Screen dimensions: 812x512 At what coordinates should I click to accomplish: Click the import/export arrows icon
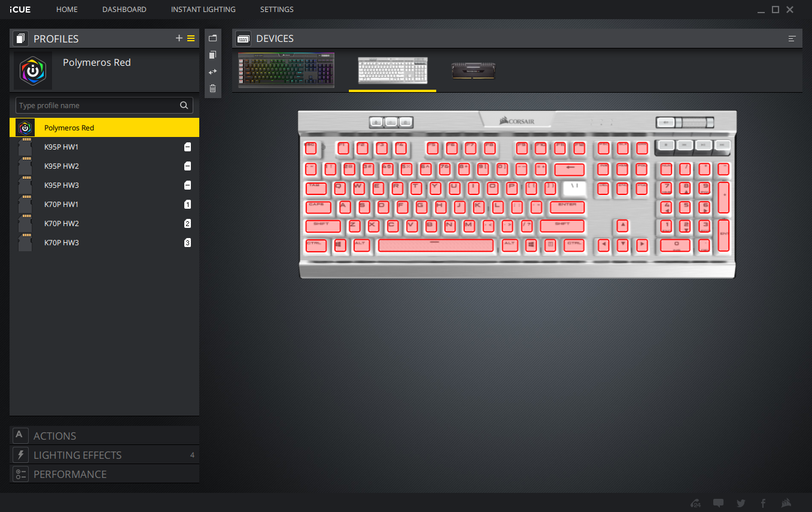click(x=212, y=72)
